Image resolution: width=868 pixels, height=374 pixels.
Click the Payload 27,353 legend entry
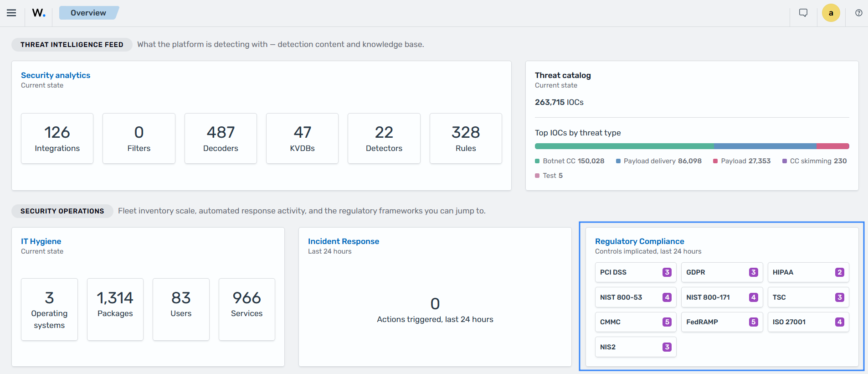click(x=742, y=161)
